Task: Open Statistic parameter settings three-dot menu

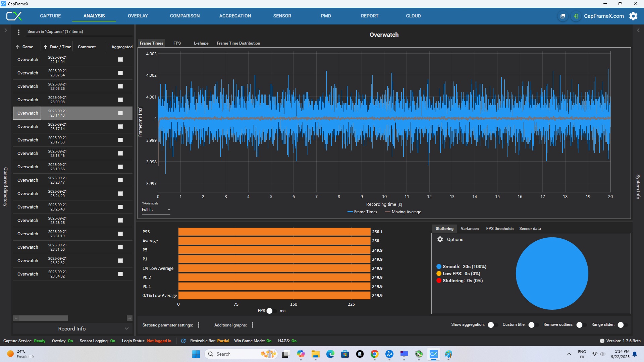Action: click(199, 325)
